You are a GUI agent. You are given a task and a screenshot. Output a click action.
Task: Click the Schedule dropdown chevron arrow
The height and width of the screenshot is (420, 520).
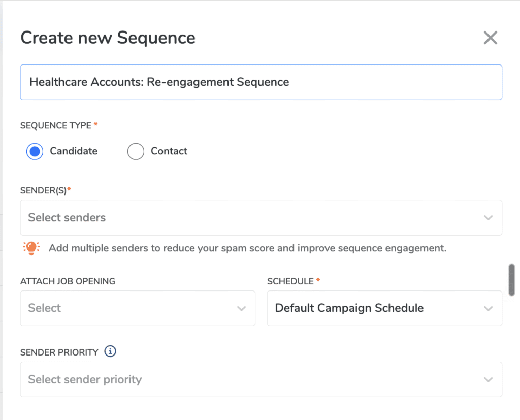(x=488, y=308)
